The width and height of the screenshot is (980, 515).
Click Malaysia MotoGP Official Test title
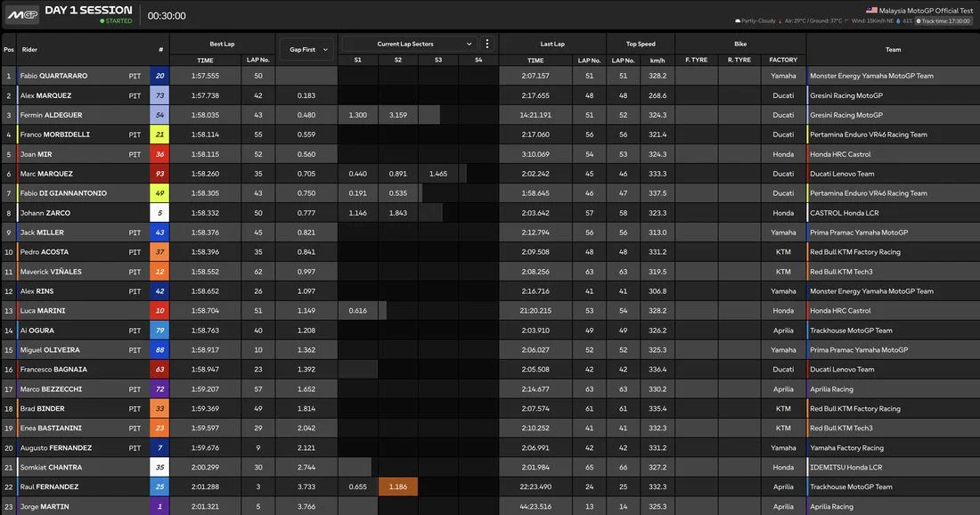click(927, 10)
